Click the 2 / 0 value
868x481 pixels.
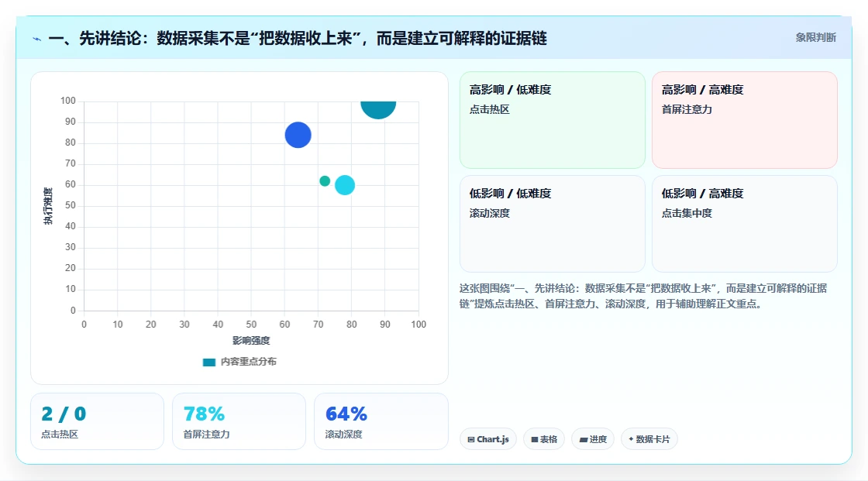64,414
